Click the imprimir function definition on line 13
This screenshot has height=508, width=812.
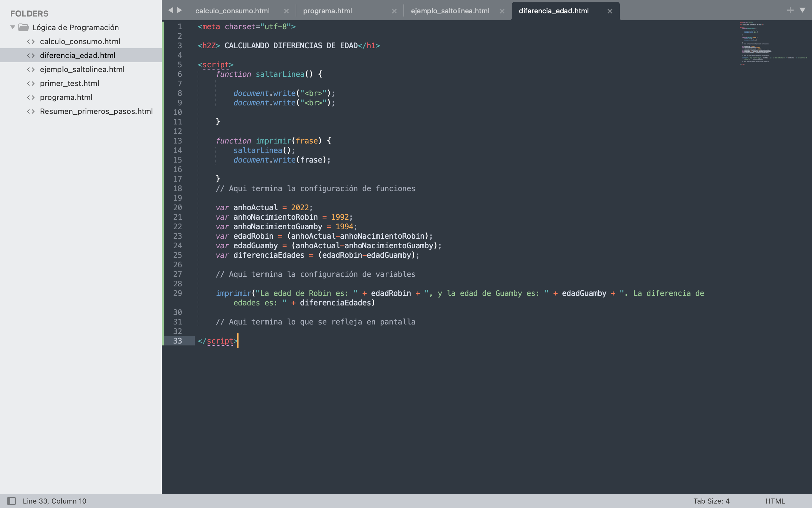(273, 141)
